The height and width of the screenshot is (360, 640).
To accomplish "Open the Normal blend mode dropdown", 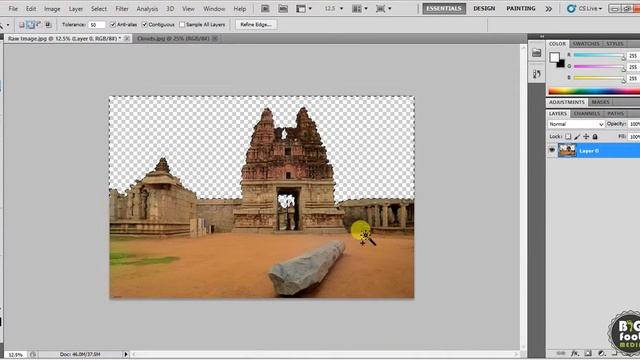I will click(x=576, y=124).
